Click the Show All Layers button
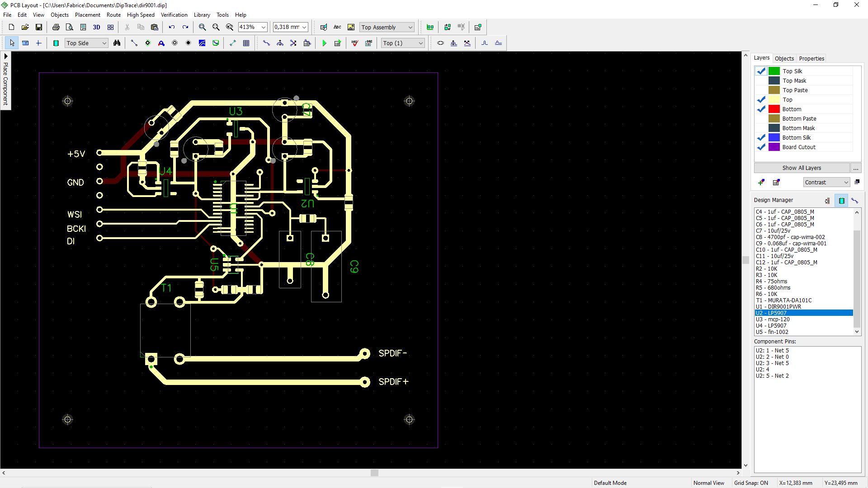 tap(802, 168)
